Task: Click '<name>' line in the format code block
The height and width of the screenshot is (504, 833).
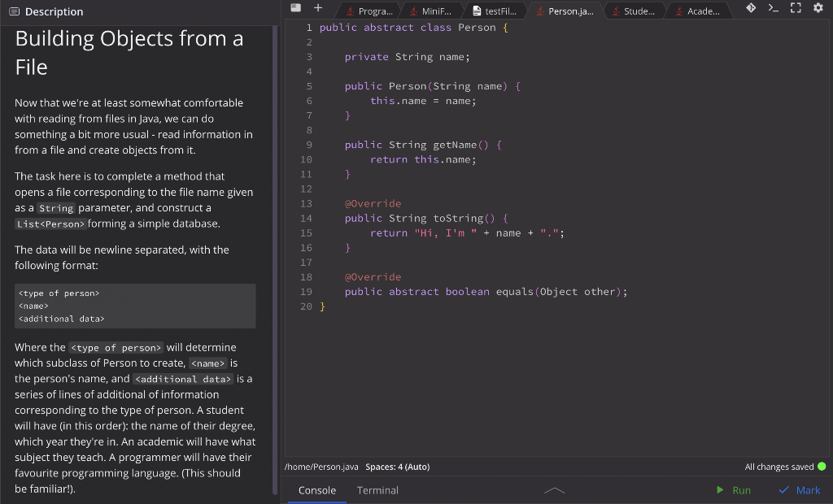Action: coord(33,306)
